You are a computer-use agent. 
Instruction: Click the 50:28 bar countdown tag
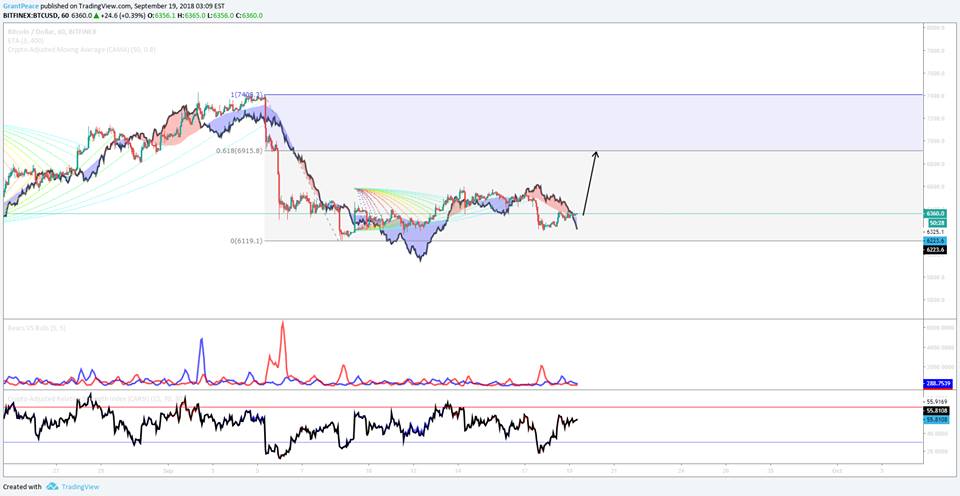(937, 223)
